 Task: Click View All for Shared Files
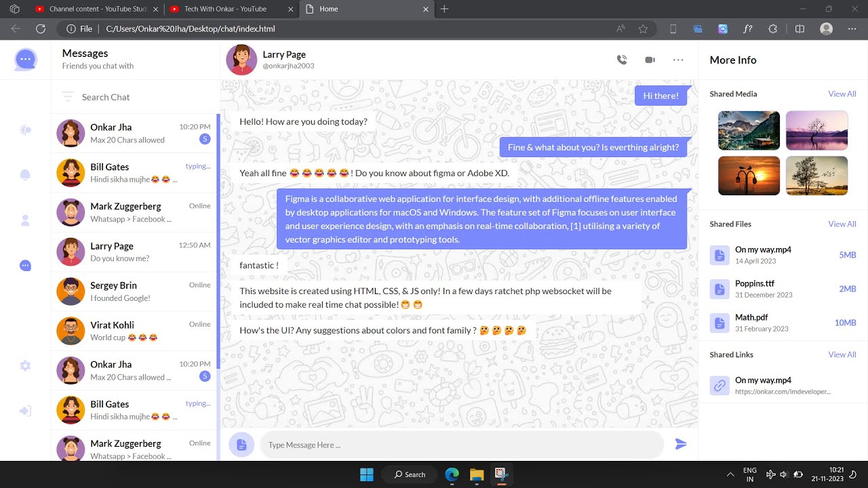pos(842,224)
